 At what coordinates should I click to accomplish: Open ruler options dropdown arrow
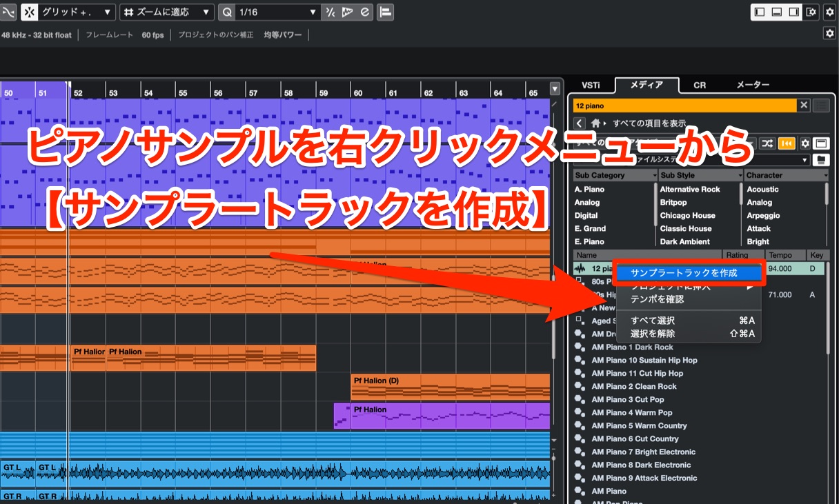[x=555, y=89]
